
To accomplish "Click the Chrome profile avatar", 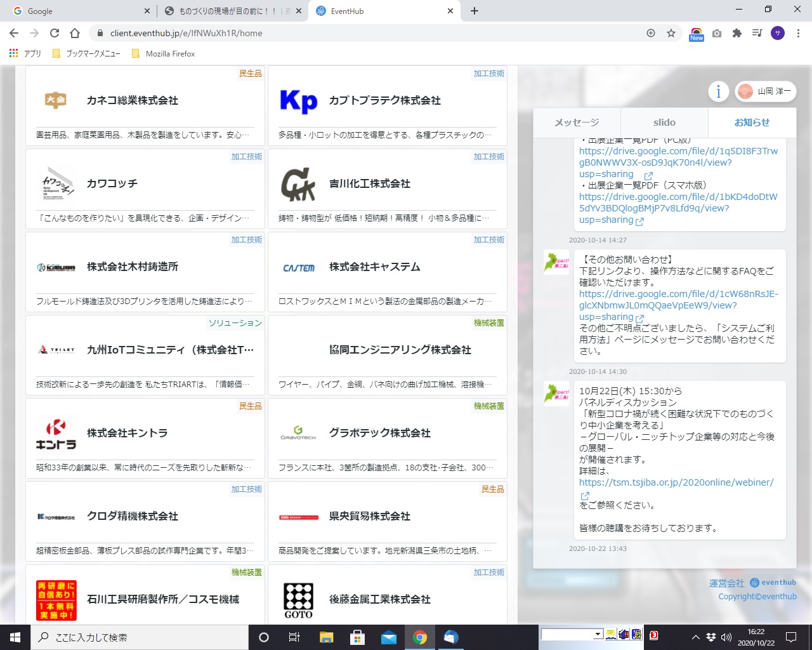I will pos(778,33).
